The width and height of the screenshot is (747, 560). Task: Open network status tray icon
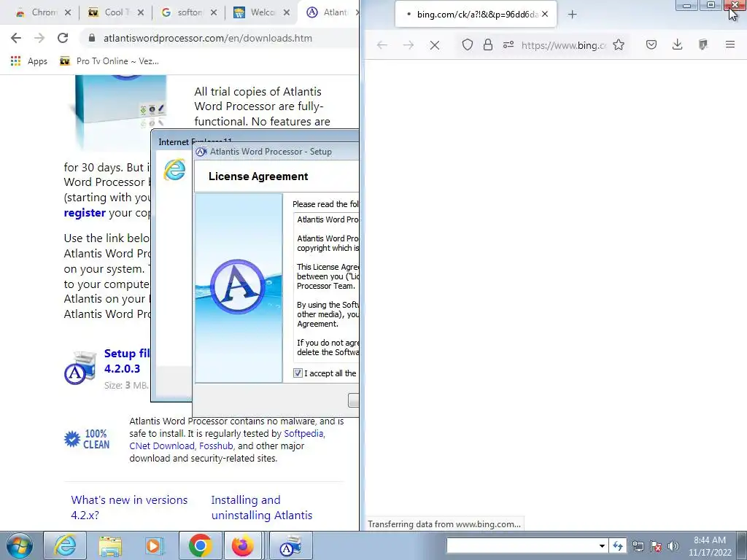[638, 546]
